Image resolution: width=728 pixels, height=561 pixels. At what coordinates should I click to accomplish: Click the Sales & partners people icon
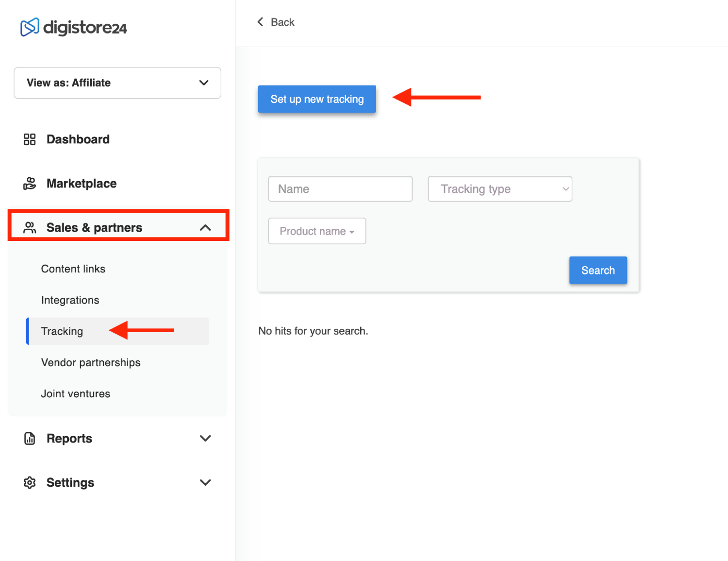[x=30, y=228]
